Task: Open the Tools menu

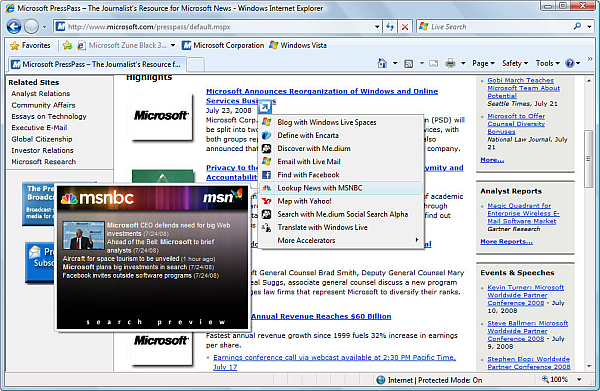Action: (548, 64)
